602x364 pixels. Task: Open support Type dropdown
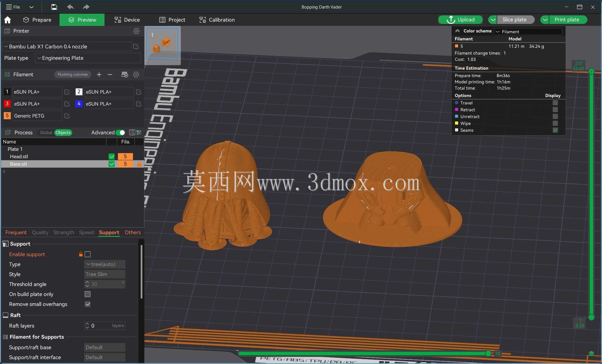[x=105, y=264]
